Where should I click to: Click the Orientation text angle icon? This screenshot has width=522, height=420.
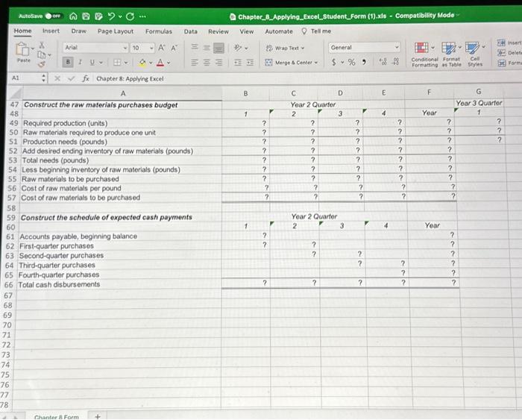tap(238, 48)
